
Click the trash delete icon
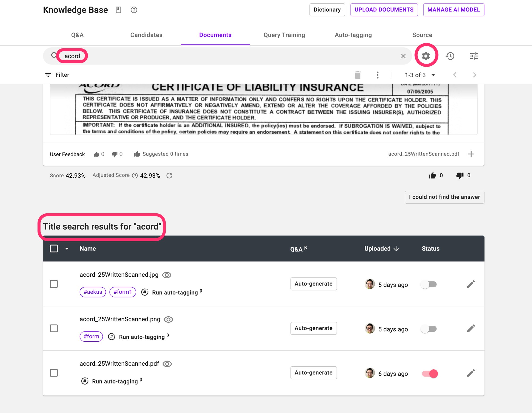[x=358, y=75]
